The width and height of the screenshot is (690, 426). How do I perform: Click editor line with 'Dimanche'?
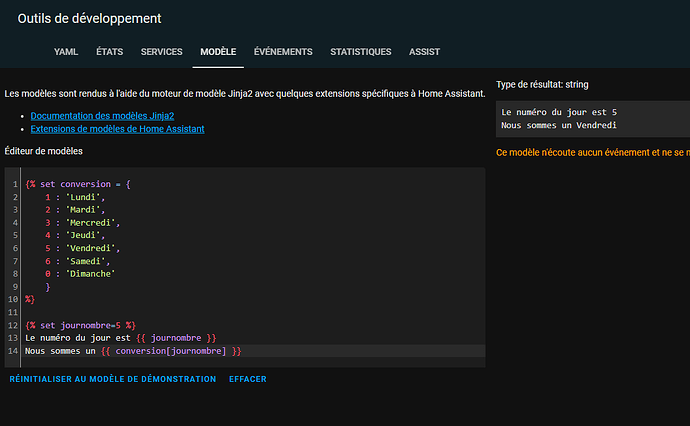tap(80, 274)
